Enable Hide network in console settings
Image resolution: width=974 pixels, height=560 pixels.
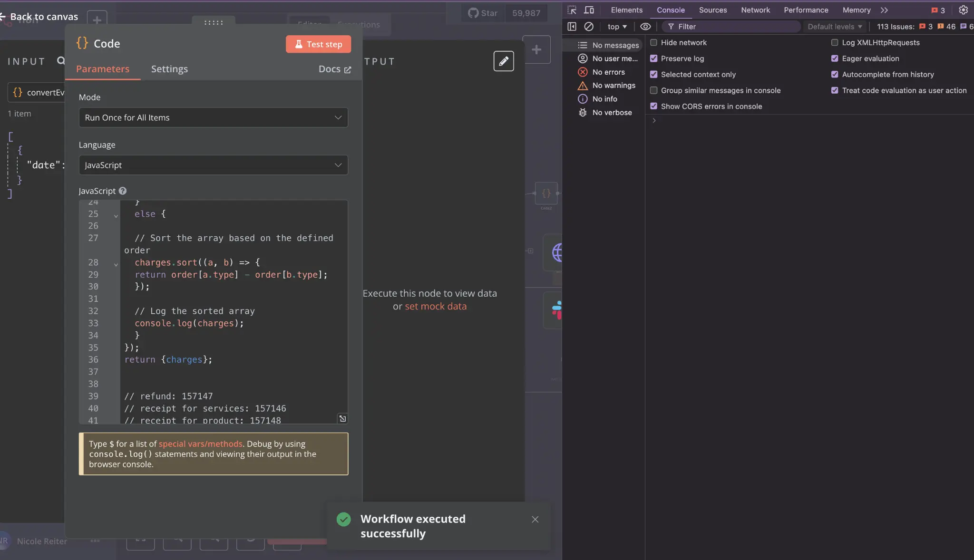[x=653, y=42]
